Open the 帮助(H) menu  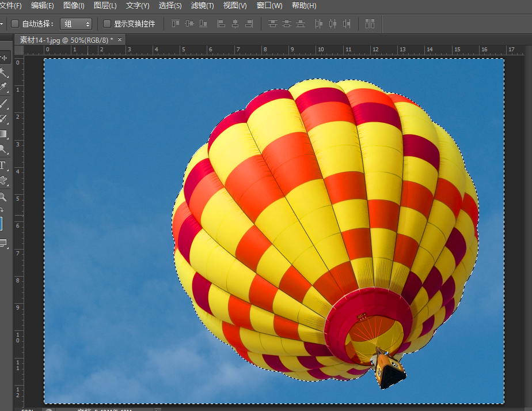click(x=304, y=6)
